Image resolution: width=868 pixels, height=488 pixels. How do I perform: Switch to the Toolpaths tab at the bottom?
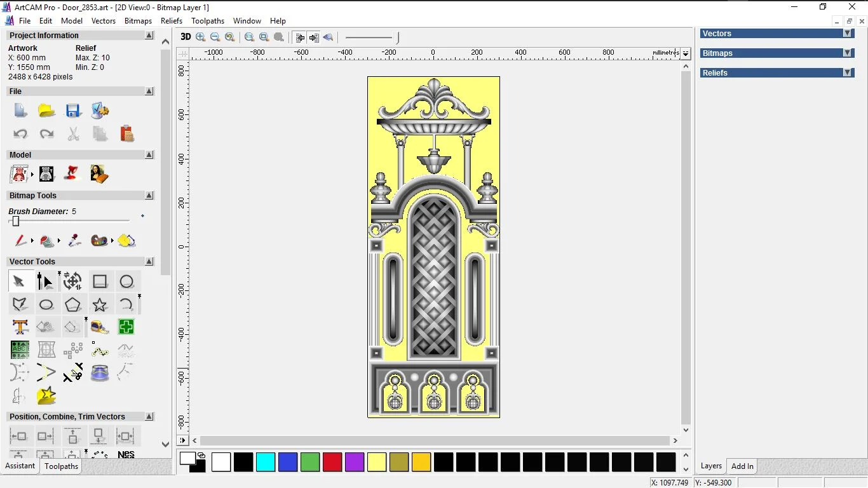click(x=61, y=466)
